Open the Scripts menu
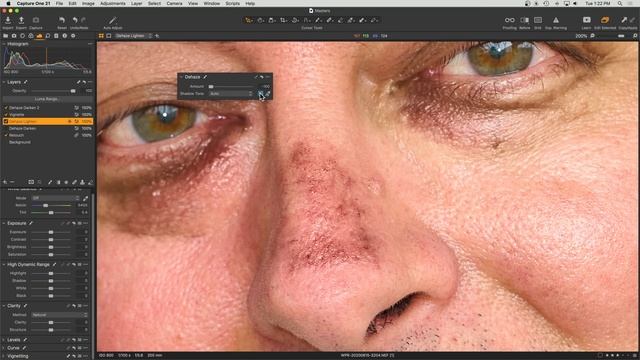Screen dimensions: 640x360 click(x=233, y=3)
